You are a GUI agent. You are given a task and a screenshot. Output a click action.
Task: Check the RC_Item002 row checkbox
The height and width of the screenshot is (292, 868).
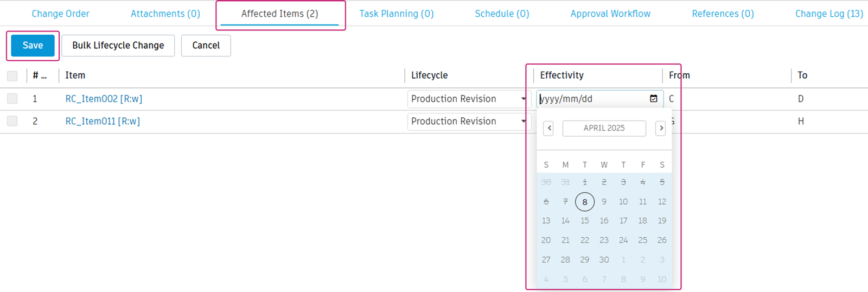[x=12, y=99]
